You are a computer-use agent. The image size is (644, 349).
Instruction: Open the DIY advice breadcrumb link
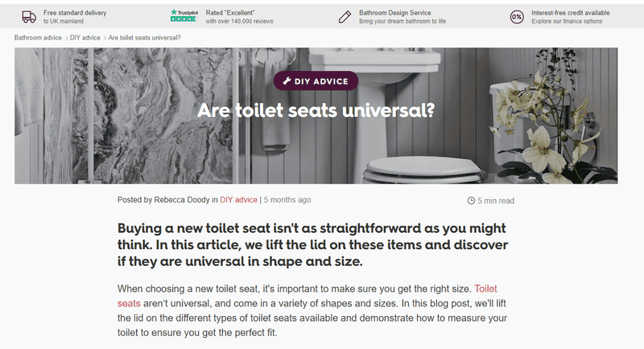coord(85,38)
